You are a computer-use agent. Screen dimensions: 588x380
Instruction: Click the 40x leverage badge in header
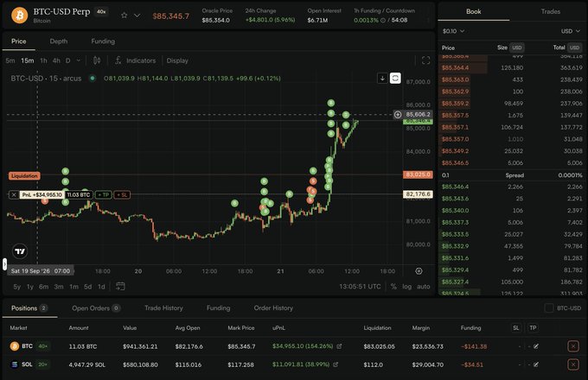pos(101,11)
